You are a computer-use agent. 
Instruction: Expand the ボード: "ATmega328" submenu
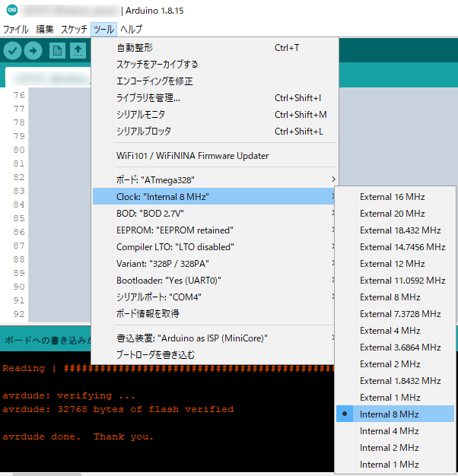pos(214,179)
